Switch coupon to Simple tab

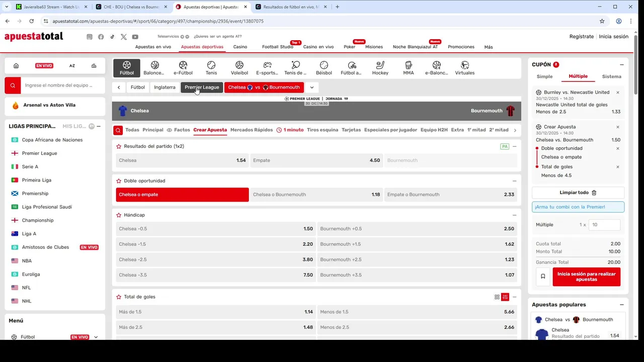(544, 76)
